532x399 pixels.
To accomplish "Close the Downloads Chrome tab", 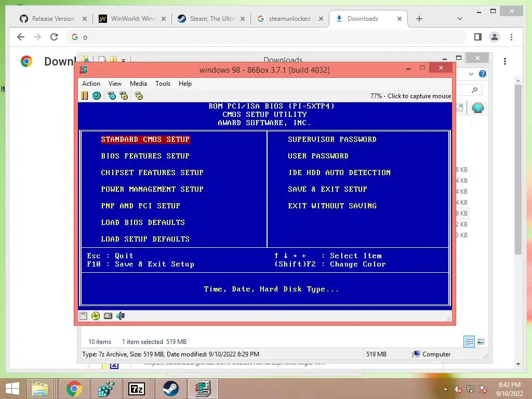I will pos(400,19).
